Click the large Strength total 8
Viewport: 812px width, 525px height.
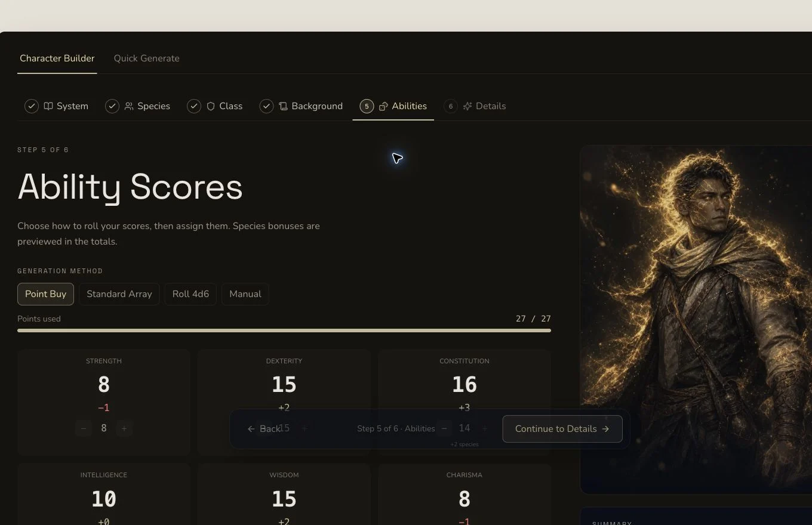click(104, 385)
